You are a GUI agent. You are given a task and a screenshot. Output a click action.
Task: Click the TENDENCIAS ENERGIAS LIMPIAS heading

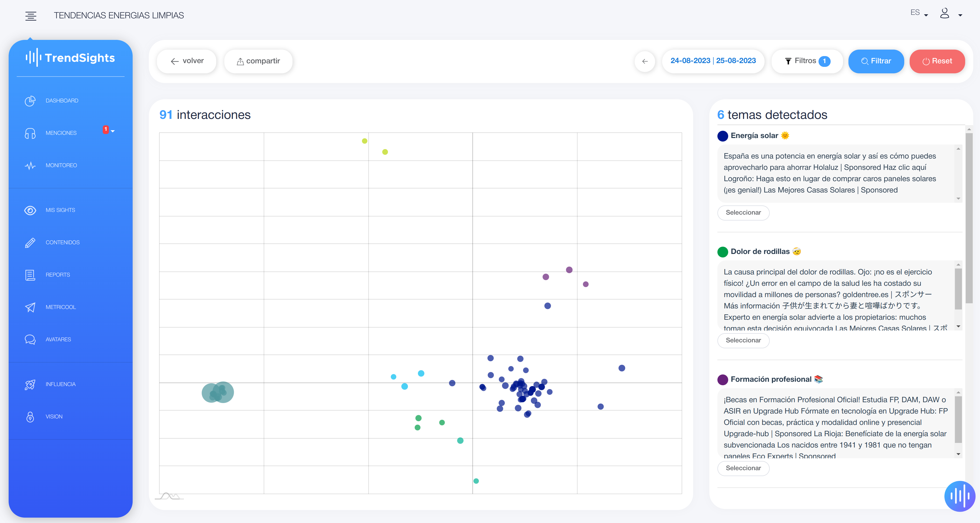click(x=119, y=16)
